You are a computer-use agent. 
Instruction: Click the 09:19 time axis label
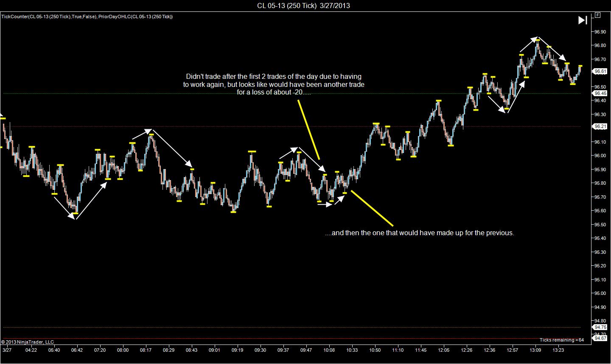click(237, 350)
